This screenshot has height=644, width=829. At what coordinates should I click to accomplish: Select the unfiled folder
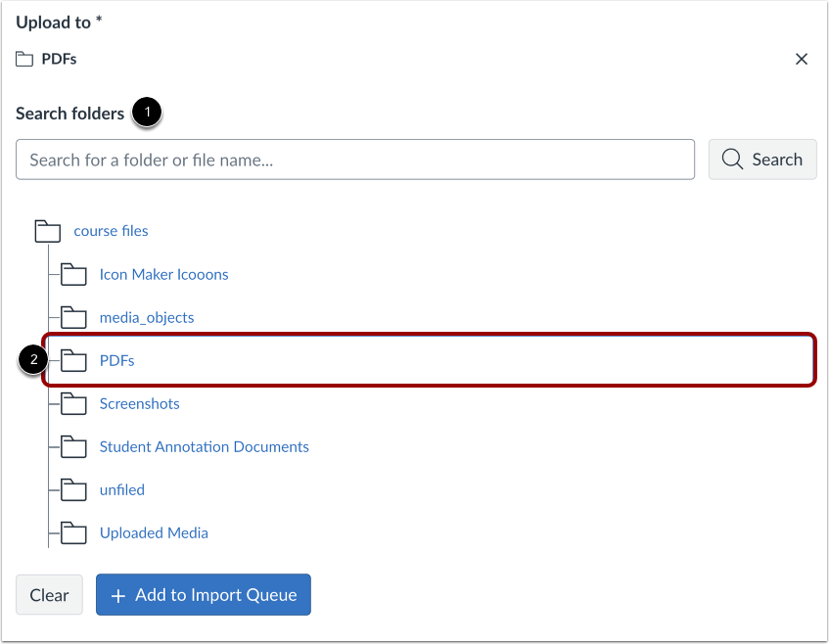[121, 489]
